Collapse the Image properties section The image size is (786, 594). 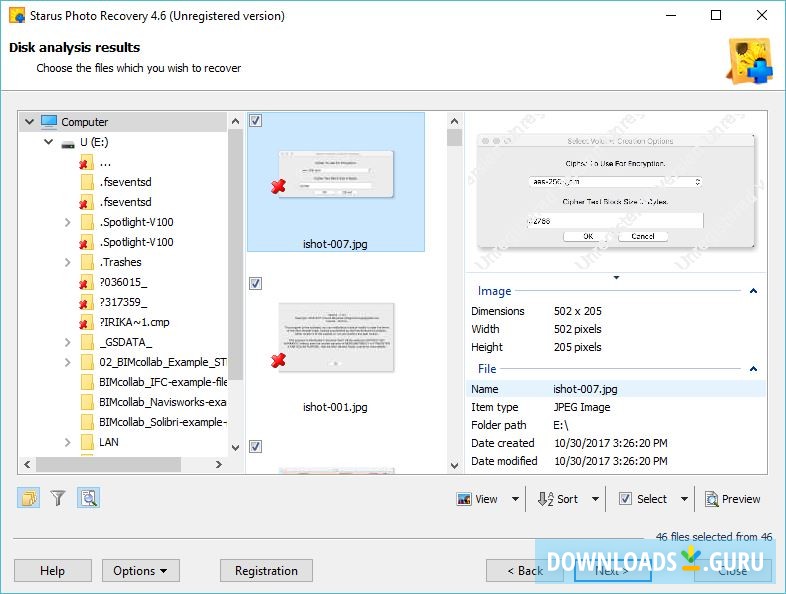(753, 291)
